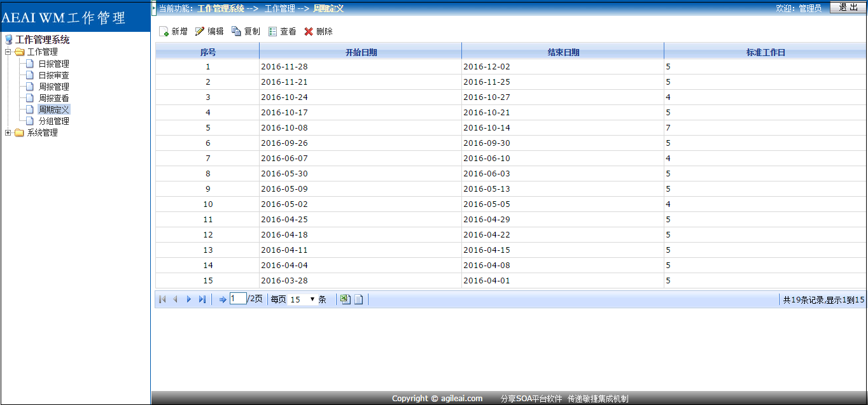
Task: Export table to Excel icon
Action: [x=346, y=299]
